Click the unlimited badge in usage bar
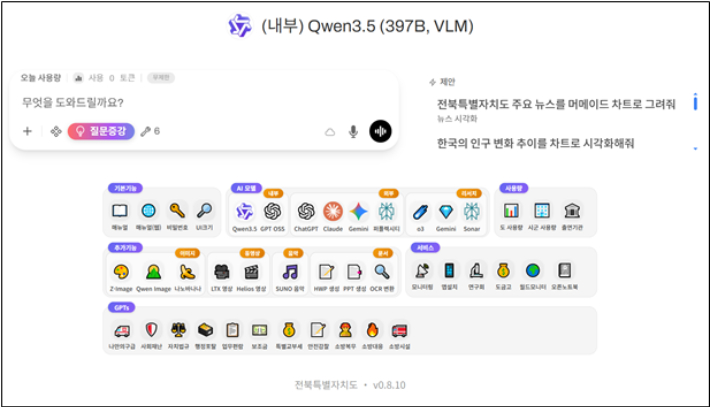 point(161,78)
